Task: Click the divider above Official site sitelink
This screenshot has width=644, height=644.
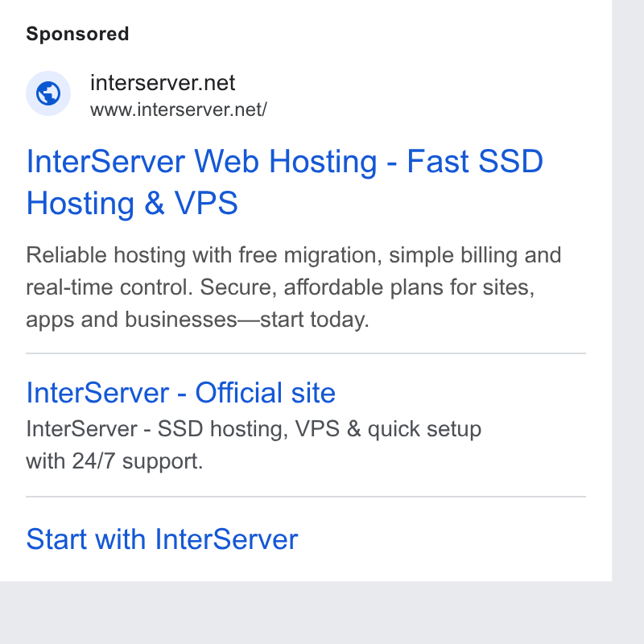Action: (x=306, y=353)
